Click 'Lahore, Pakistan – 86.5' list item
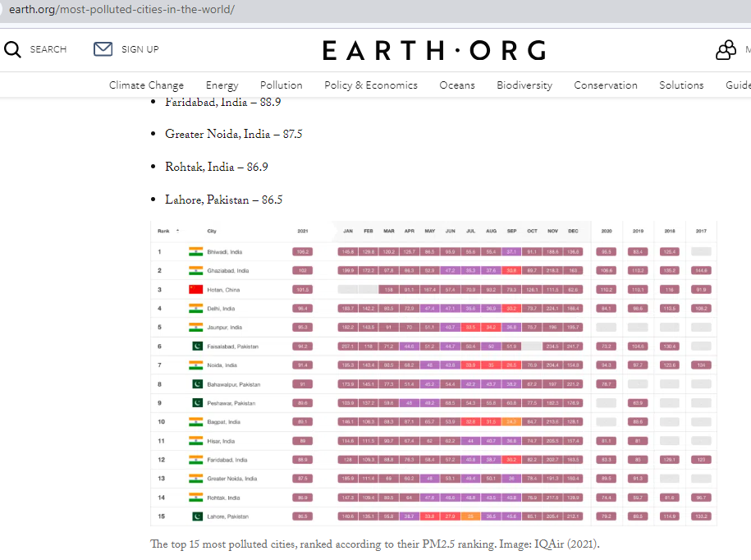 224,200
